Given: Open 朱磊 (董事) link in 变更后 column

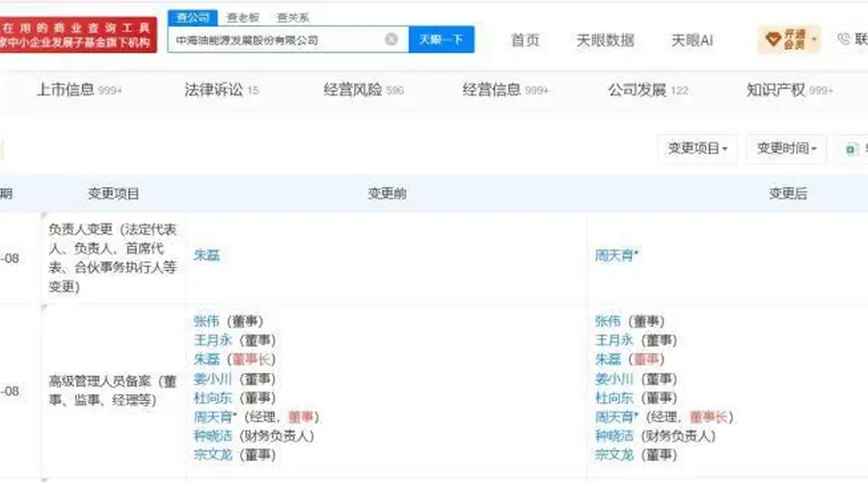Looking at the screenshot, I should [608, 360].
